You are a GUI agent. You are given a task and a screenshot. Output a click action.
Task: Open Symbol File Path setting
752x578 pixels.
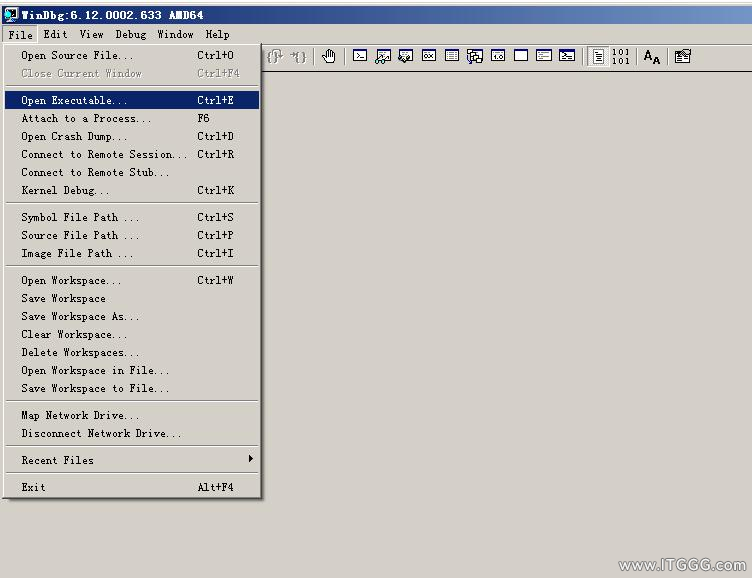tap(132, 217)
